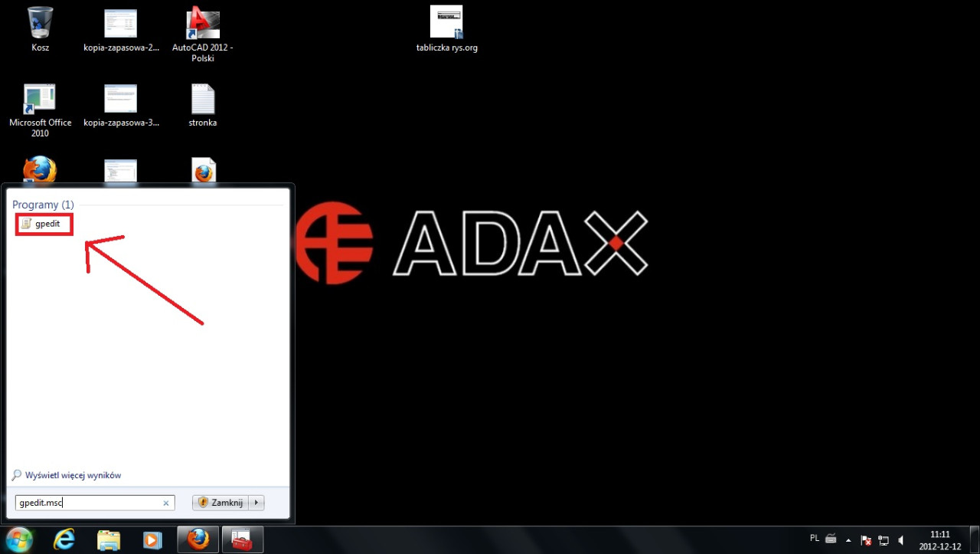Open the volume speaker tray icon
The height and width of the screenshot is (554, 980).
901,539
